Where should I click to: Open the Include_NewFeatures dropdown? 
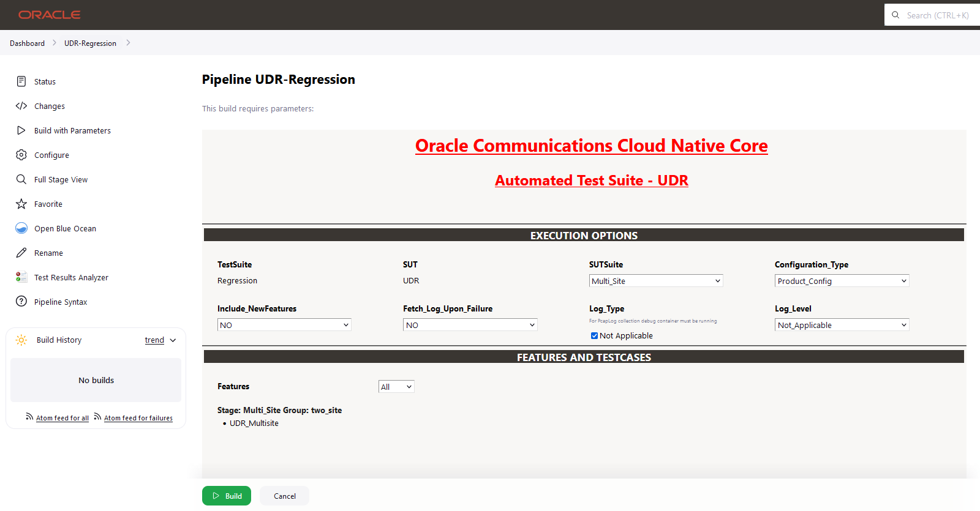[284, 325]
